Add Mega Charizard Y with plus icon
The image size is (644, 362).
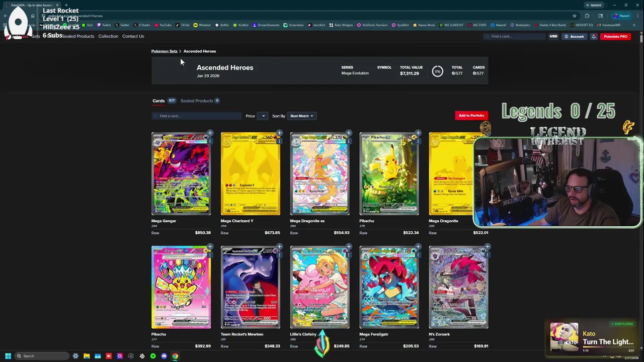click(279, 133)
